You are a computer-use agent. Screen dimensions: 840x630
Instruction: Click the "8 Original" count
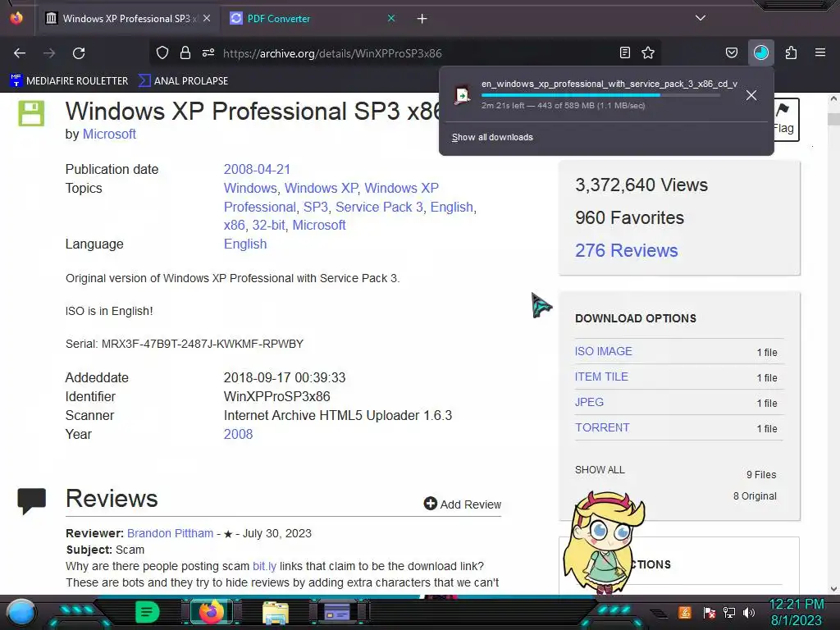pyautogui.click(x=755, y=496)
